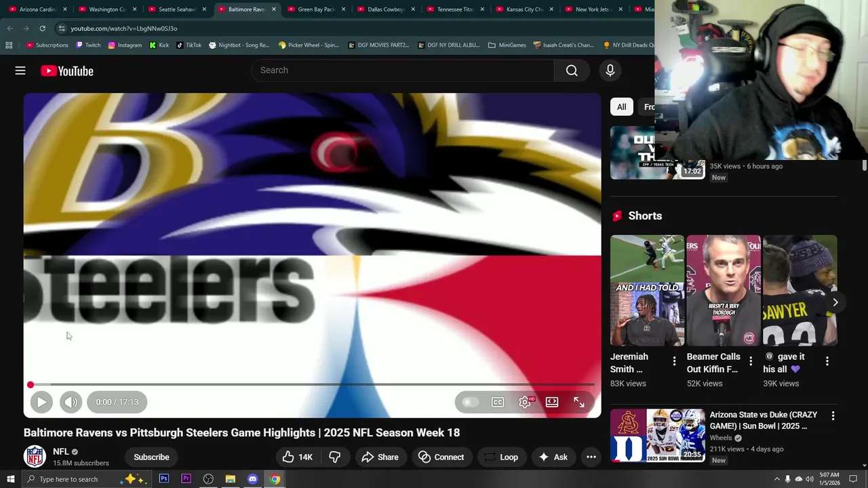Open the Picker Wheel bookmark
Screen dimensions: 868x488
[309, 45]
